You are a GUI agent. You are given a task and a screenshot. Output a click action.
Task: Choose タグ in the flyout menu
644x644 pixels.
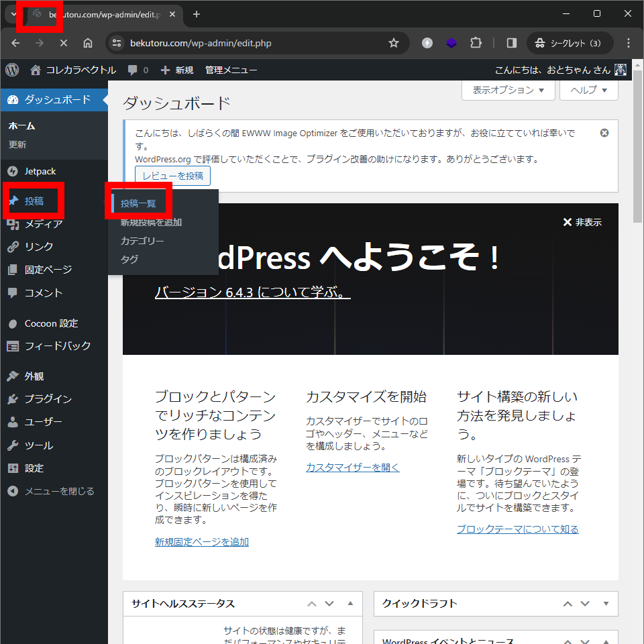tap(129, 260)
